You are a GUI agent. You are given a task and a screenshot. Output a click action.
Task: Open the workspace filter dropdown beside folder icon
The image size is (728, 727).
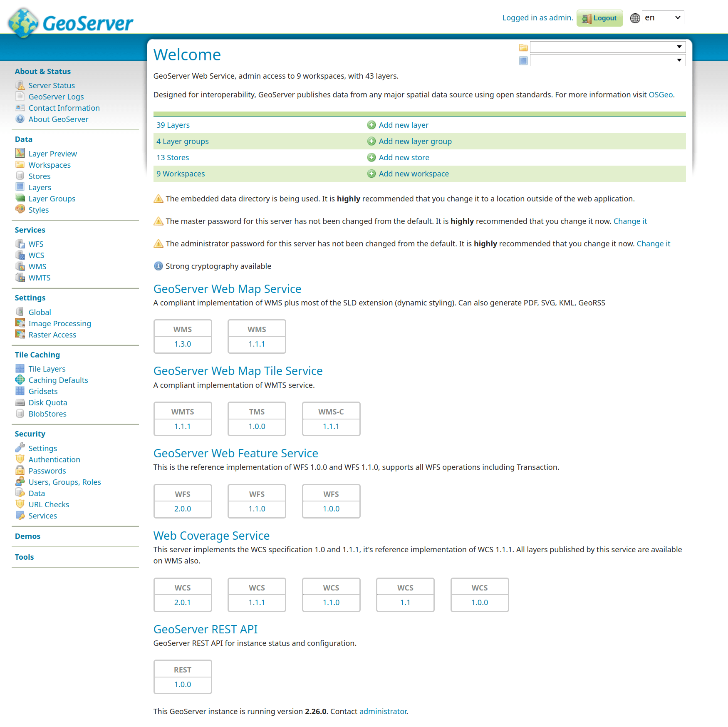pos(608,47)
